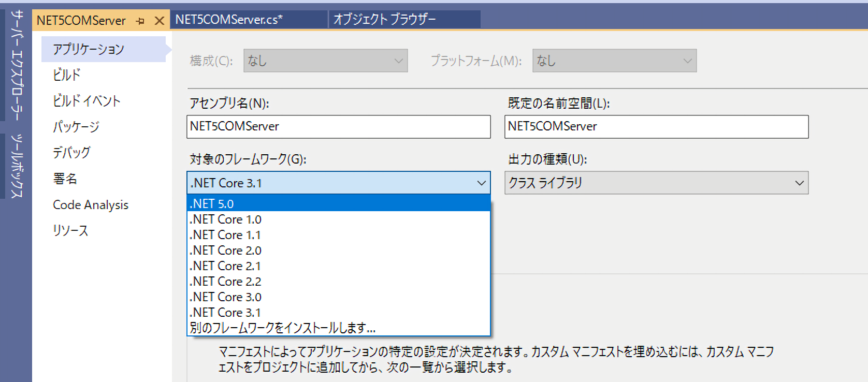This screenshot has width=868, height=382.
Task: Go to the パッケージ settings page
Action: point(76,127)
